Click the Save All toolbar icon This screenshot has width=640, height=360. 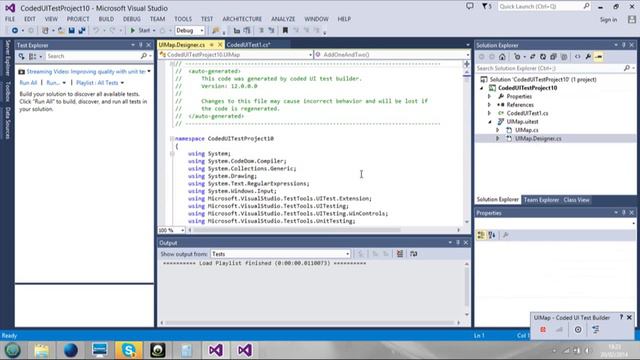pyautogui.click(x=82, y=31)
